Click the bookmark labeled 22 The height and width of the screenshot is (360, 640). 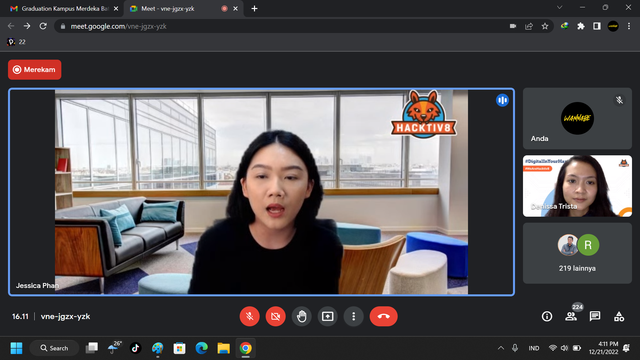coord(17,42)
